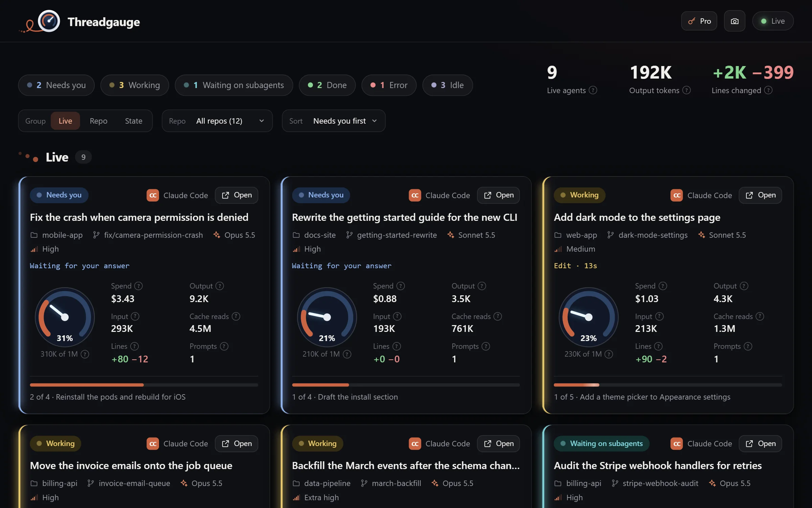Click progress bar on dark mode card
The height and width of the screenshot is (508, 812).
click(668, 385)
